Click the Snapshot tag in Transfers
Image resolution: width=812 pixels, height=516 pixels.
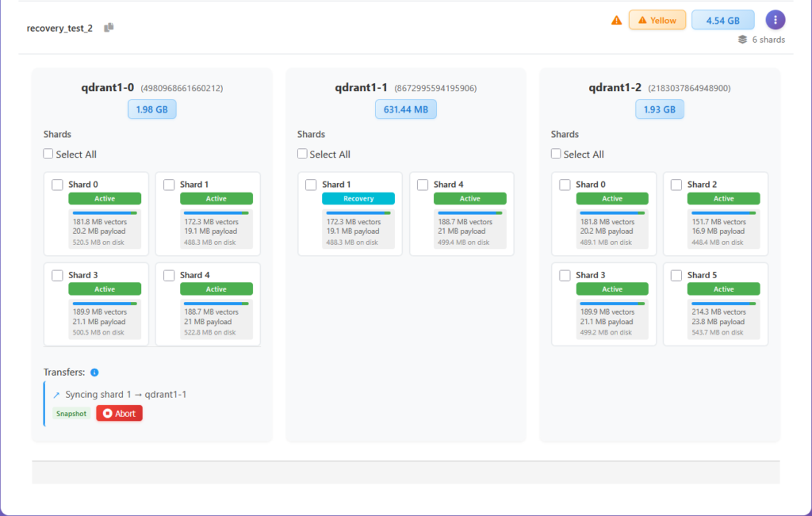[x=71, y=414]
